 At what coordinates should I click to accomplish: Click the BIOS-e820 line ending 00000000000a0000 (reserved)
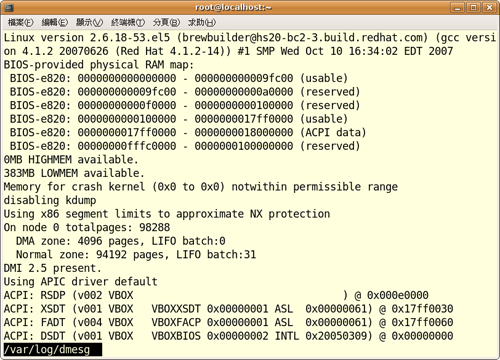[185, 92]
